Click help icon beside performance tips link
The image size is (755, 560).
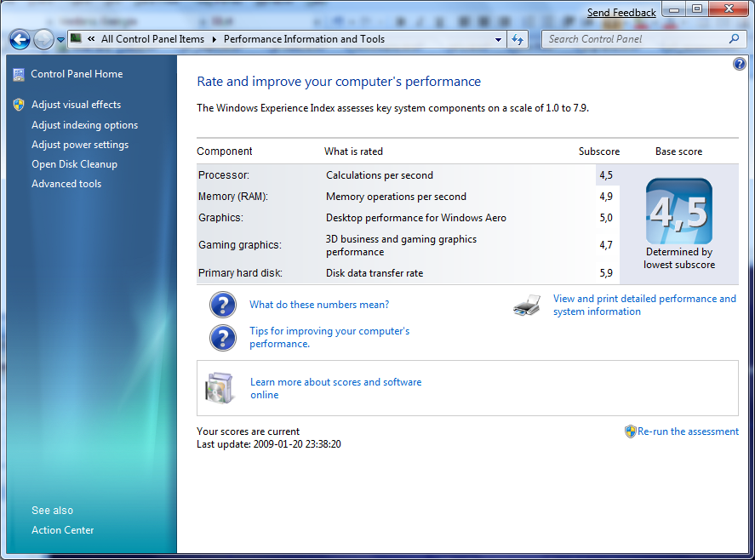(x=223, y=338)
